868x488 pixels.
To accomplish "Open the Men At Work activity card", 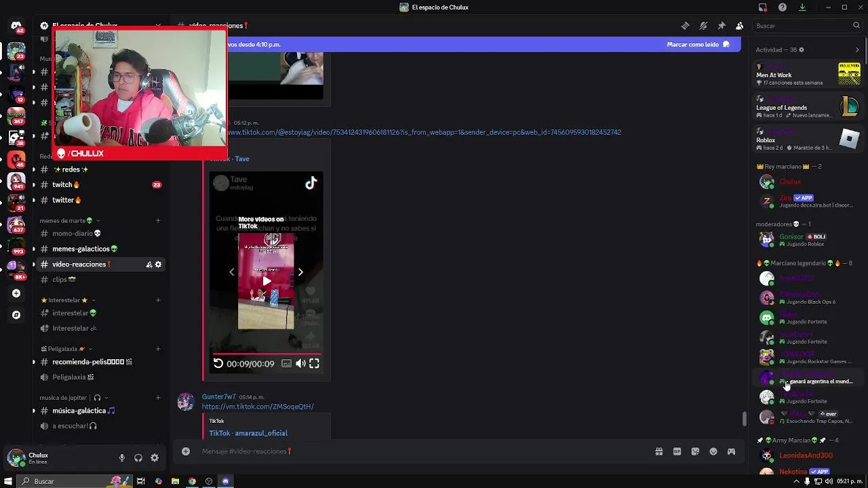I will [808, 74].
